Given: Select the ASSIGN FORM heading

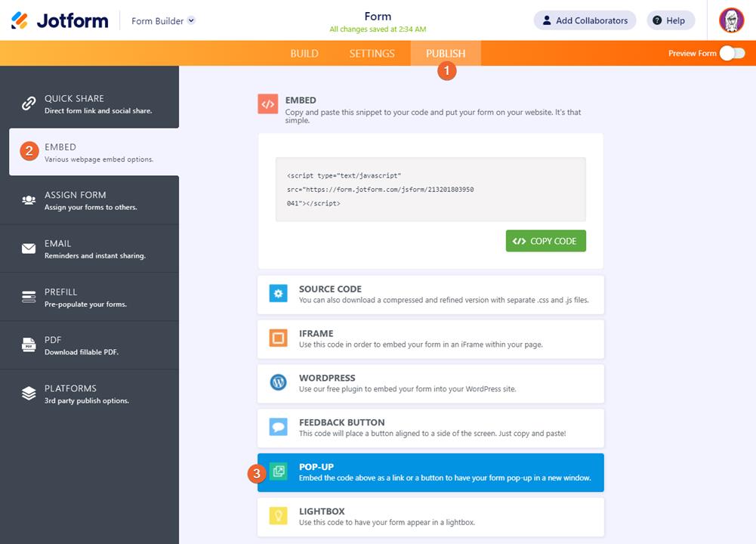Looking at the screenshot, I should (x=76, y=195).
